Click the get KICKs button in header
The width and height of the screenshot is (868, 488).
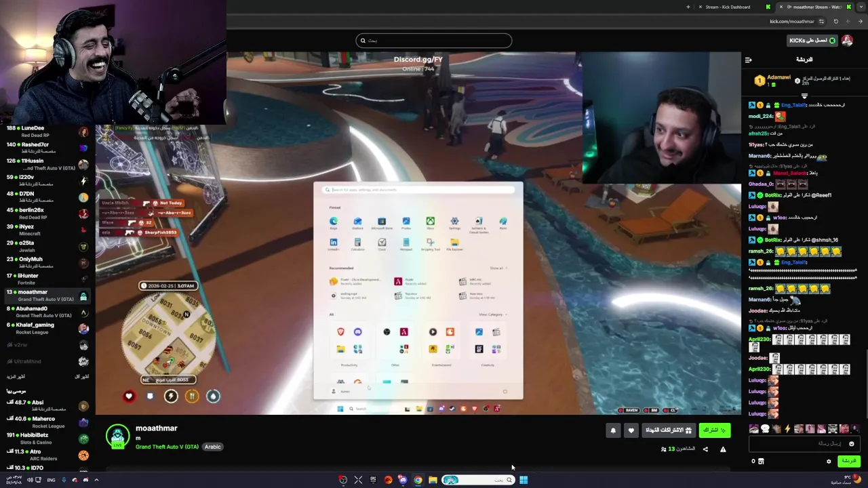point(812,41)
